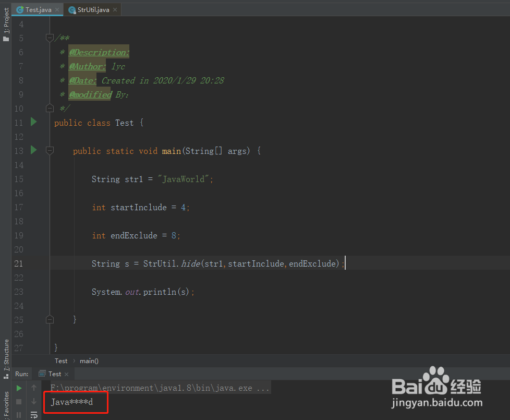This screenshot has height=420, width=510.
Task: Open the Project tool window
Action: (6, 25)
